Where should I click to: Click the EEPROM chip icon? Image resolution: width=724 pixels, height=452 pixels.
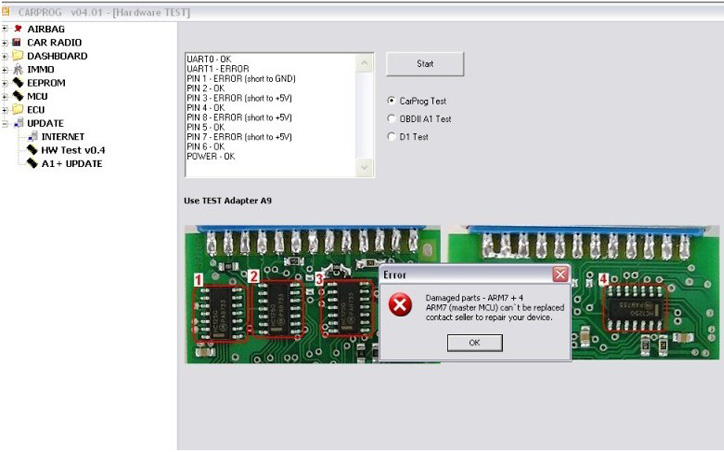point(18,83)
